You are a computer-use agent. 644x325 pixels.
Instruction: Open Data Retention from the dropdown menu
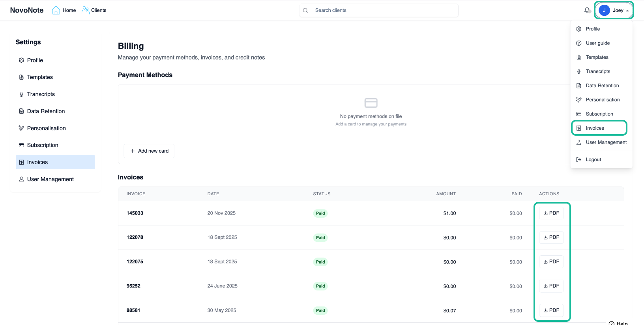tap(602, 86)
